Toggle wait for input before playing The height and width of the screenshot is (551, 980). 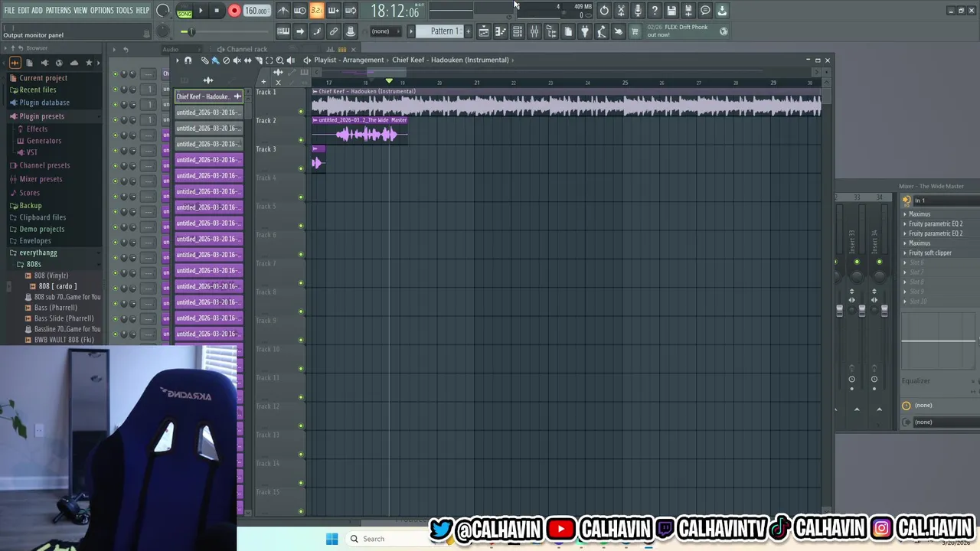click(300, 11)
